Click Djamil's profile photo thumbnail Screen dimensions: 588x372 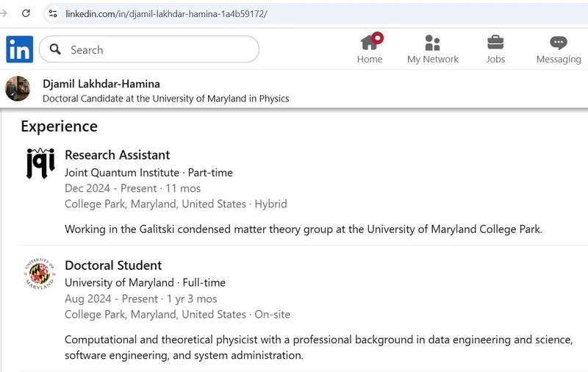[x=18, y=89]
